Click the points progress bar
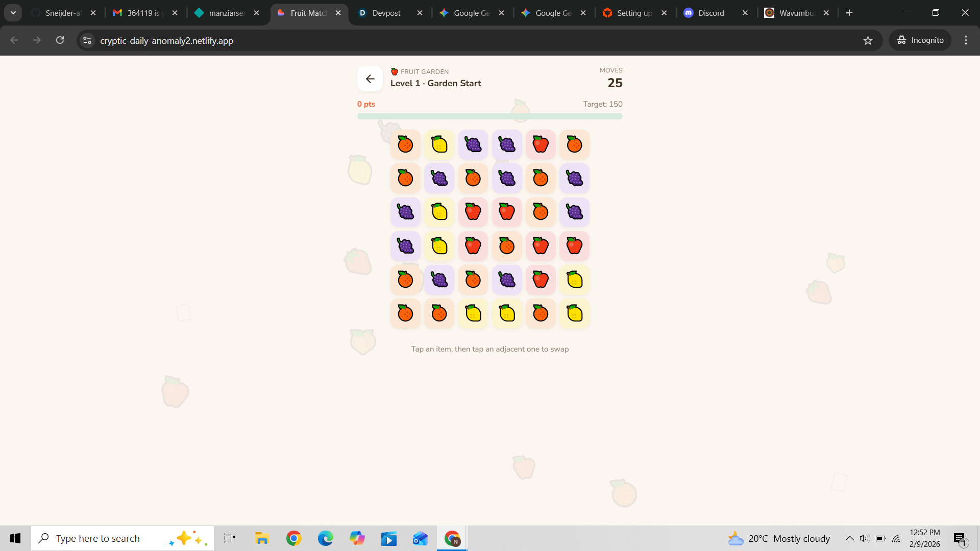The image size is (980, 551). click(489, 116)
